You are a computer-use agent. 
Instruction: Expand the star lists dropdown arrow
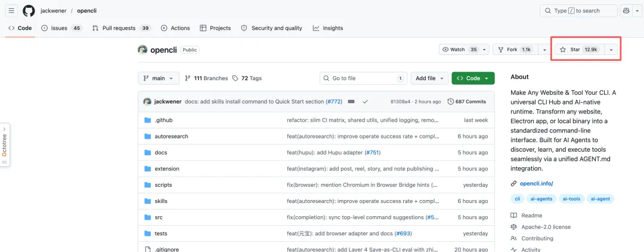coord(611,50)
